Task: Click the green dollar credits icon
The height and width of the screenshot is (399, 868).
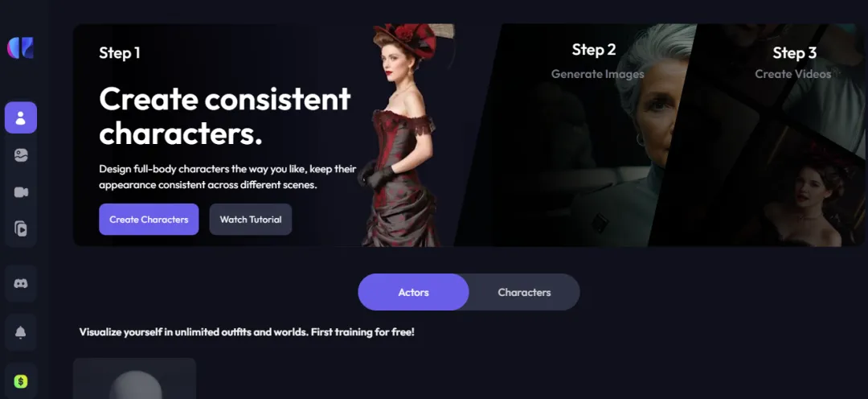Action: [x=21, y=381]
